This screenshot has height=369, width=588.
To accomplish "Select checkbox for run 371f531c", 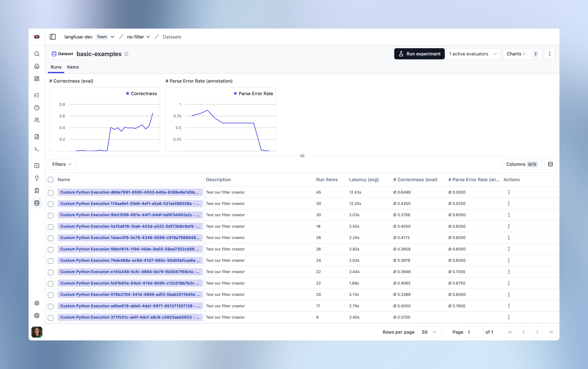I will point(51,317).
